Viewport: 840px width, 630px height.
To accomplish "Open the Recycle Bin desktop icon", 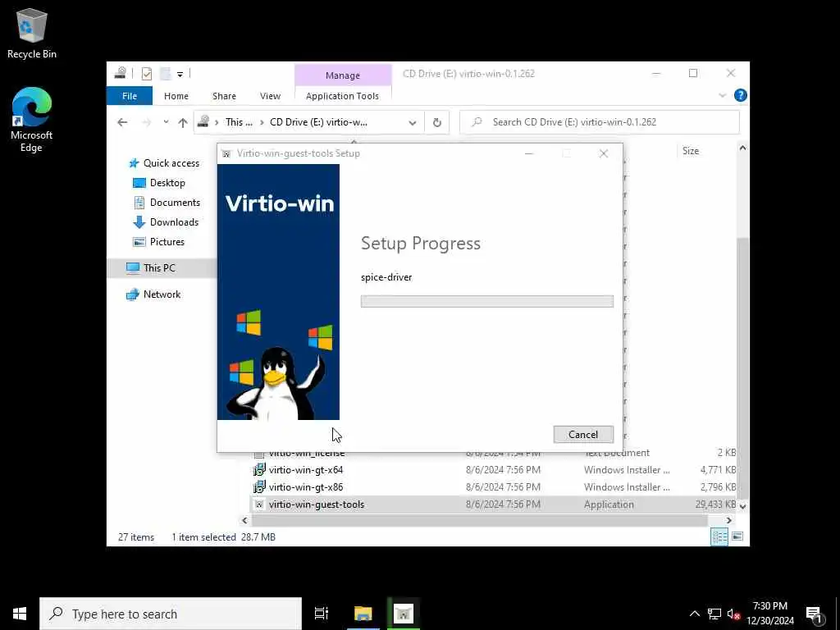I will pos(32,34).
